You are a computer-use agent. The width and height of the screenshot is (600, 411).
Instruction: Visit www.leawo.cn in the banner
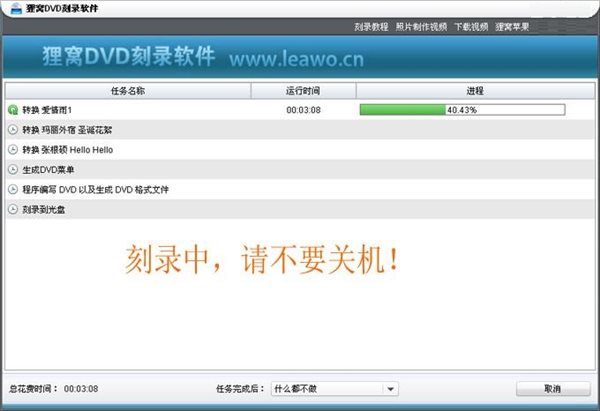click(x=297, y=59)
